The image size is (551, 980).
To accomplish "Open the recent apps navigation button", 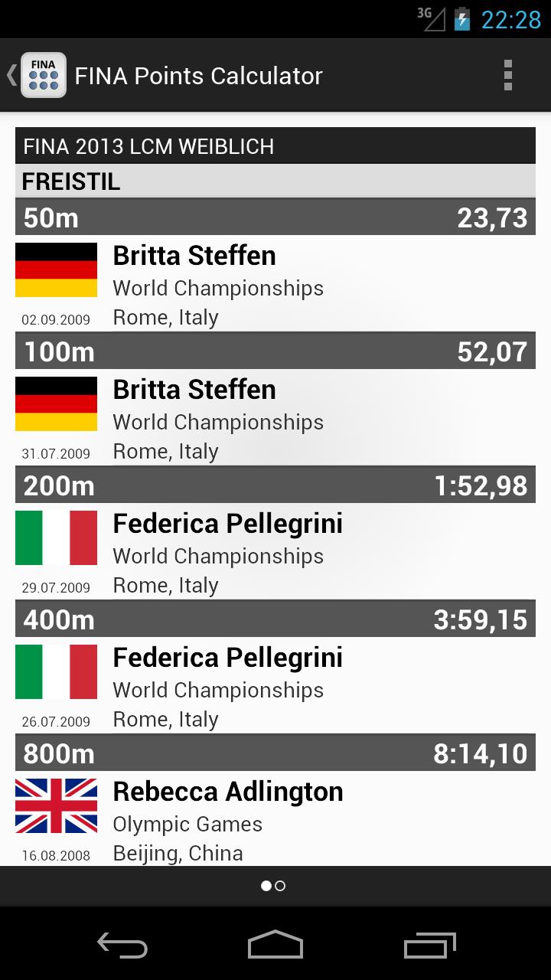I will tap(429, 945).
